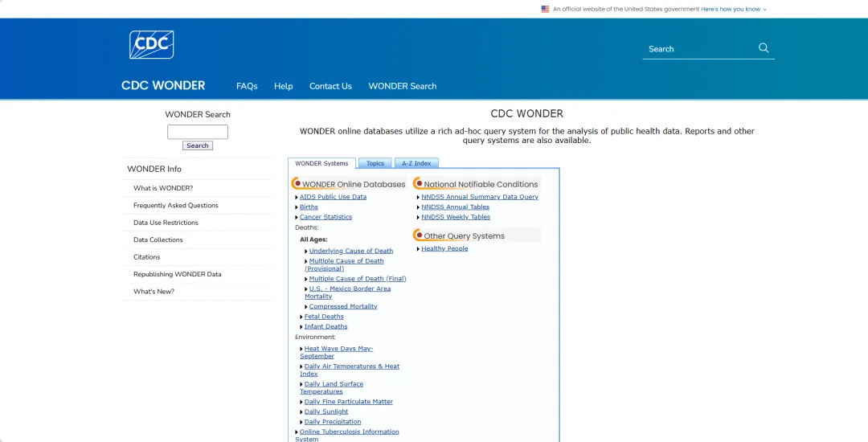Open Frequently Asked Questions sidebar link
Image resolution: width=868 pixels, height=442 pixels.
coord(176,205)
